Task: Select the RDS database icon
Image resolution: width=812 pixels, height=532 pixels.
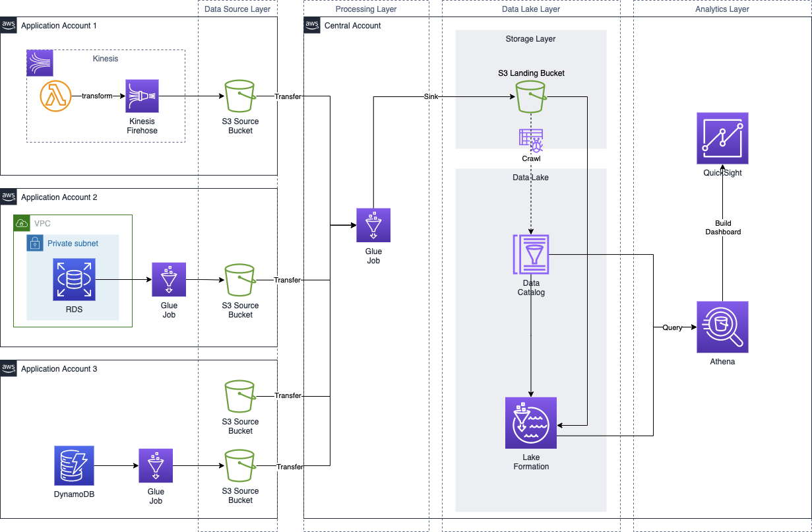Action: [x=74, y=279]
